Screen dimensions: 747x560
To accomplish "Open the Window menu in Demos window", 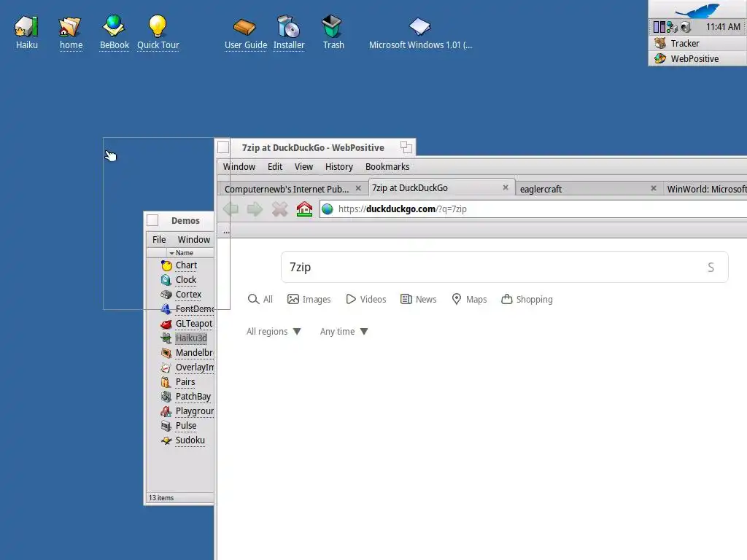I will (194, 239).
